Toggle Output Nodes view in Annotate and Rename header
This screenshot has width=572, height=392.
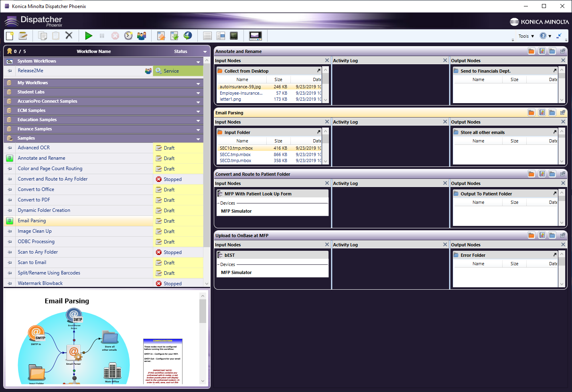(x=552, y=51)
